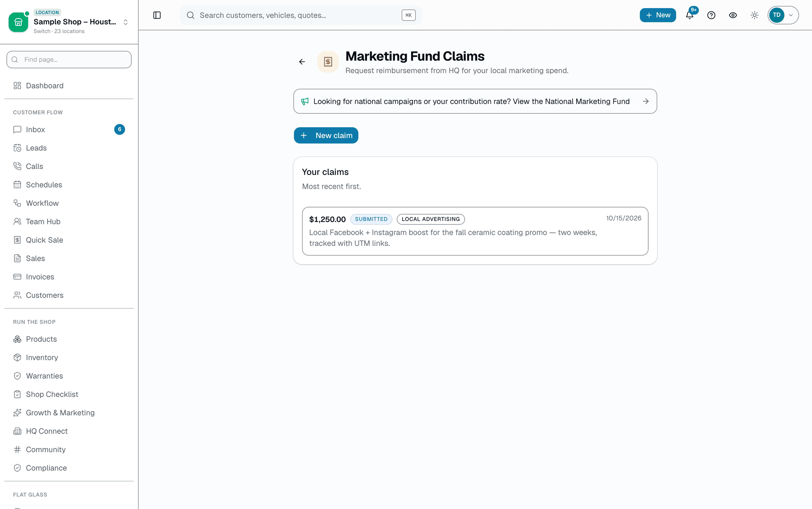Open the Inbox page
812x509 pixels.
[69, 129]
